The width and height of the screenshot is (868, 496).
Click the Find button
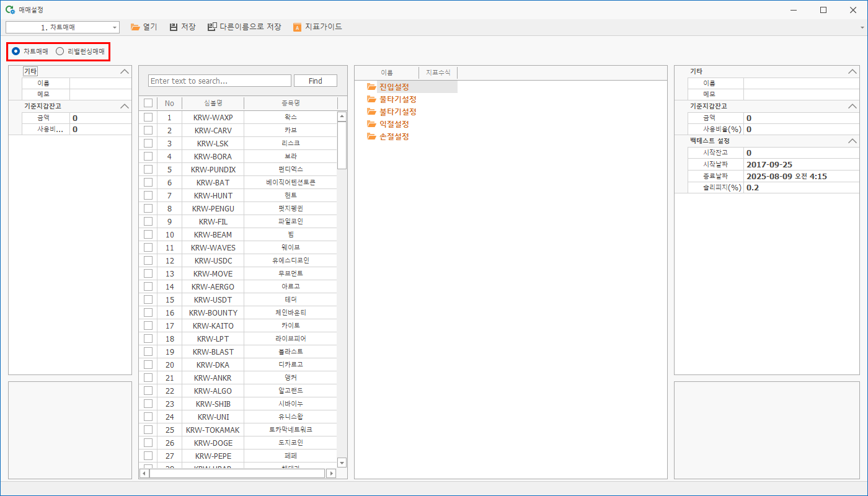[x=315, y=81]
